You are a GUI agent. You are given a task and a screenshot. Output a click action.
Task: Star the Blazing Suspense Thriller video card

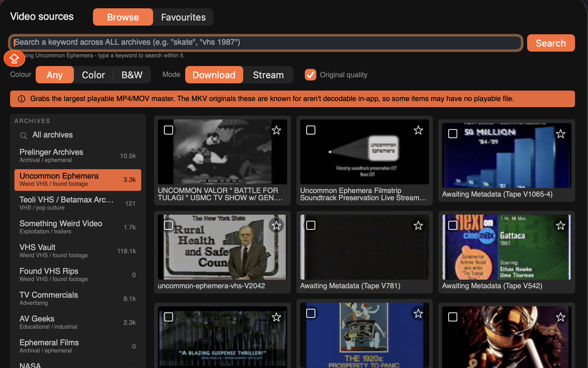point(276,317)
